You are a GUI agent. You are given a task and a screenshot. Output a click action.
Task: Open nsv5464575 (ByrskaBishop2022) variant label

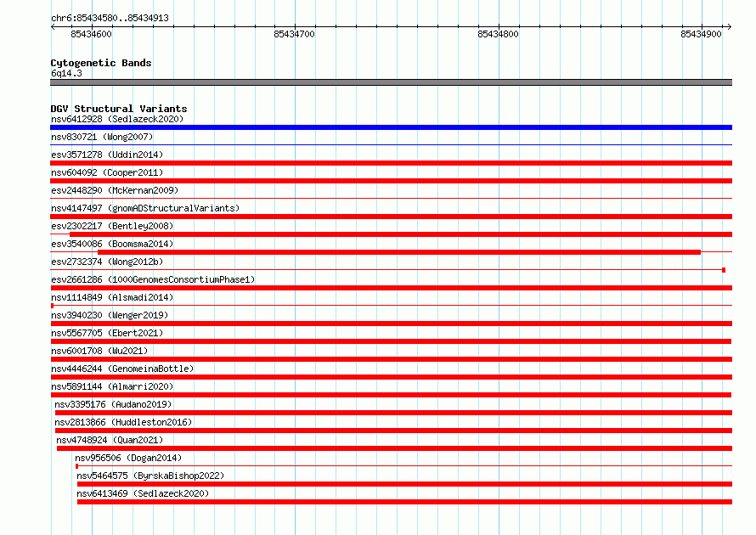pos(150,476)
